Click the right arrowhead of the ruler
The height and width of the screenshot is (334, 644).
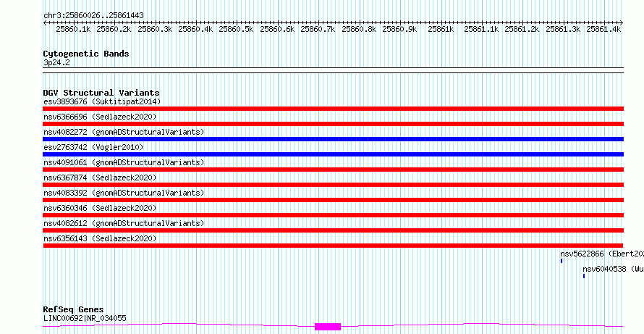pyautogui.click(x=622, y=23)
